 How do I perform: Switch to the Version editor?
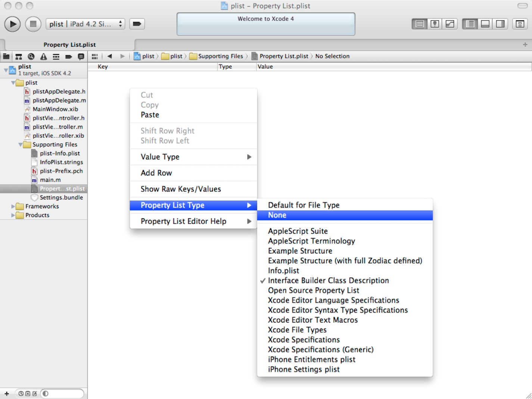coord(450,24)
